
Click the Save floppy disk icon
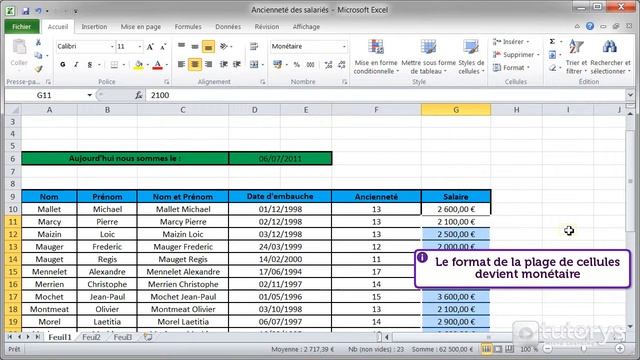point(25,11)
